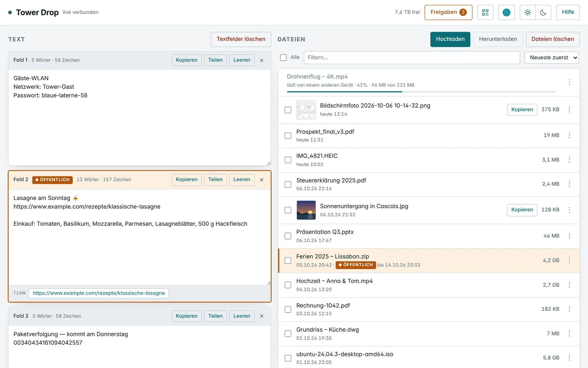This screenshot has width=588, height=368.
Task: Focus the Filtern... search field
Action: click(x=412, y=58)
